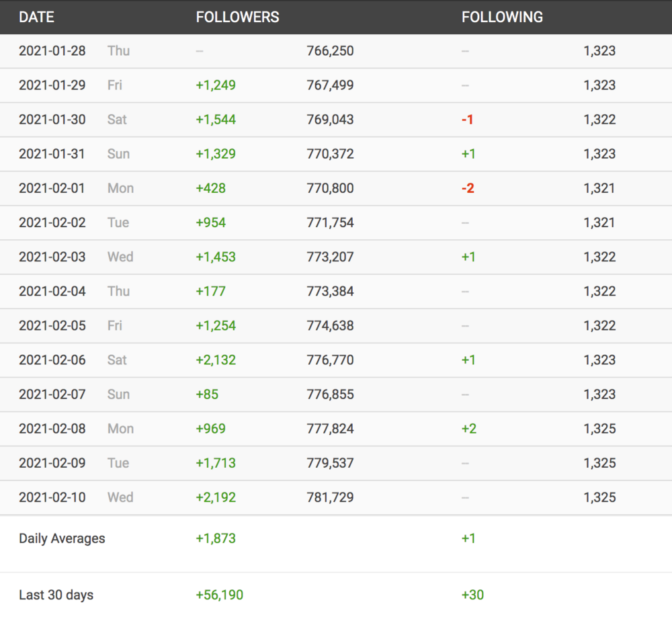This screenshot has width=672, height=625.
Task: Click the +30 following total
Action: click(472, 595)
